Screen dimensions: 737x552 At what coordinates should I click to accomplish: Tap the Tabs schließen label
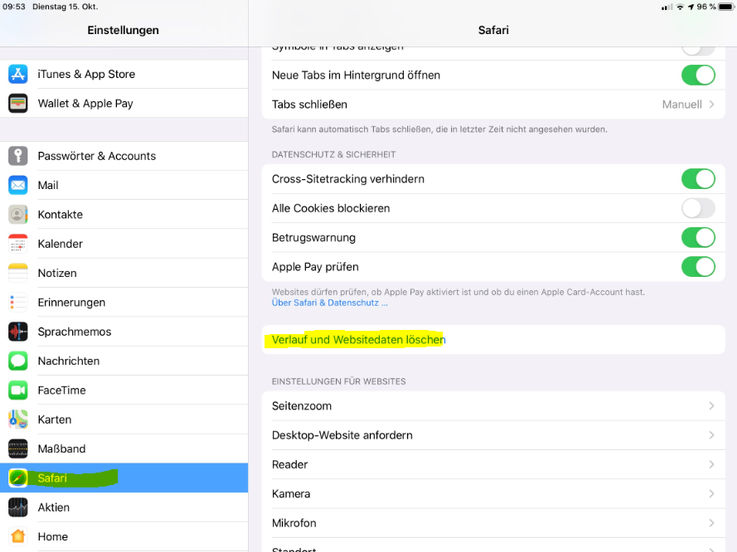click(x=310, y=104)
